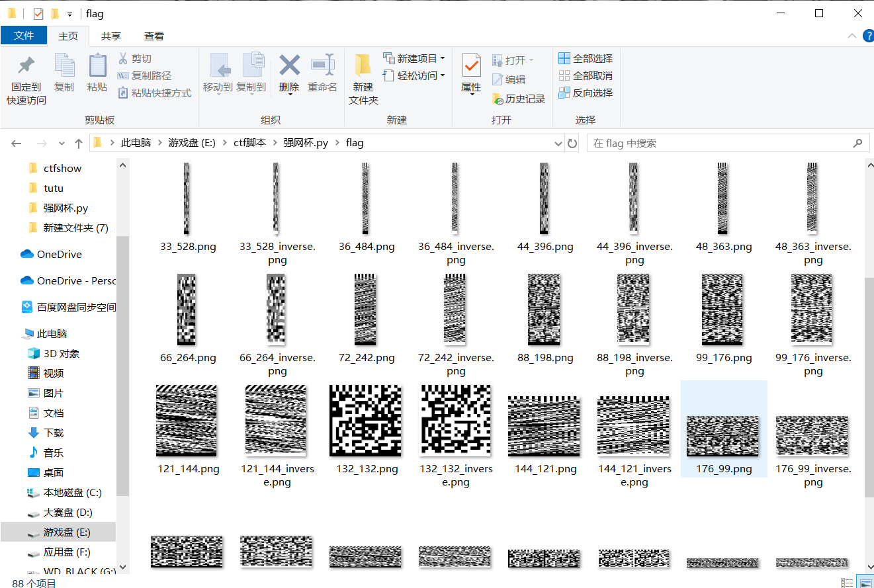The width and height of the screenshot is (874, 588).
Task: Click 反向选择 in the ribbon
Action: pyautogui.click(x=586, y=93)
